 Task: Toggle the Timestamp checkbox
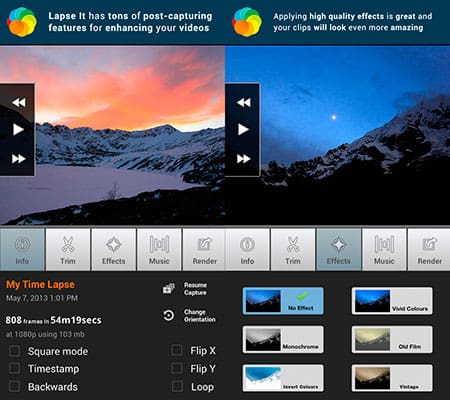tap(14, 369)
